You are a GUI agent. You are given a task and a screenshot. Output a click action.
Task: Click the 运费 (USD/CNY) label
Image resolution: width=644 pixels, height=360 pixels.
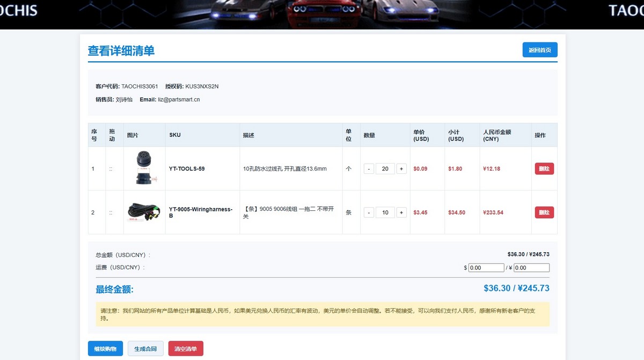click(120, 267)
